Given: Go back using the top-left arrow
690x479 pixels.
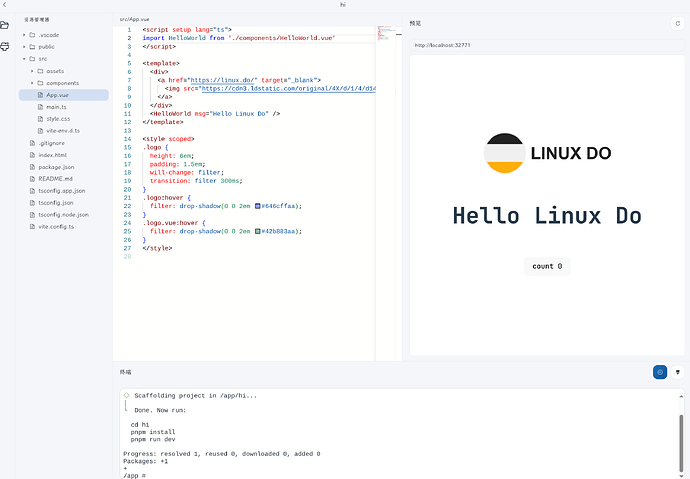Looking at the screenshot, I should (x=4, y=4).
